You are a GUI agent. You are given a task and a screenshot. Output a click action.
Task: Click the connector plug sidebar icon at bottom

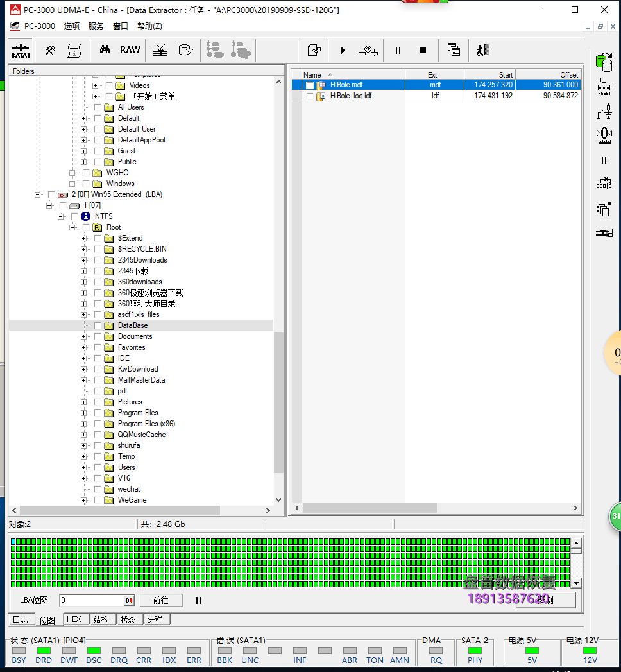604,233
